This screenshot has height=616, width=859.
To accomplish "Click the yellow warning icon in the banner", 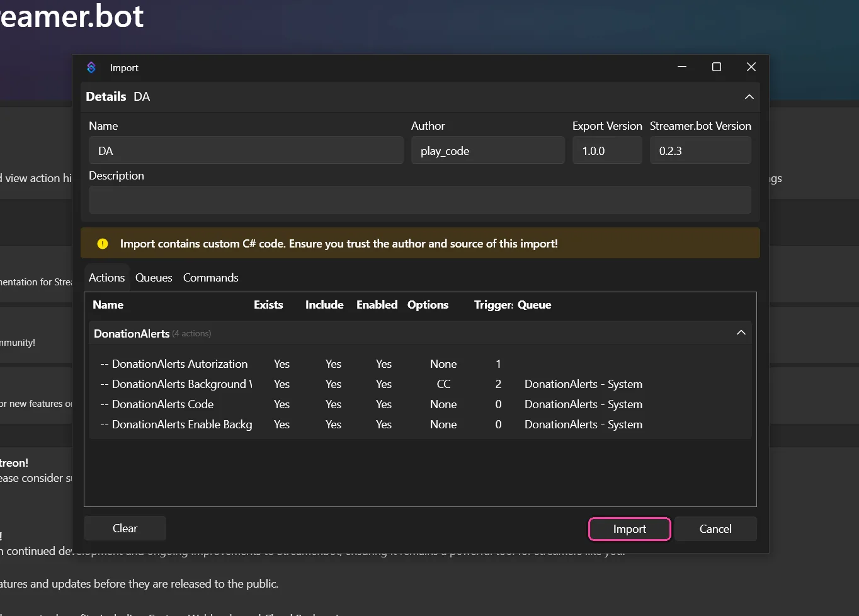I will pyautogui.click(x=103, y=244).
